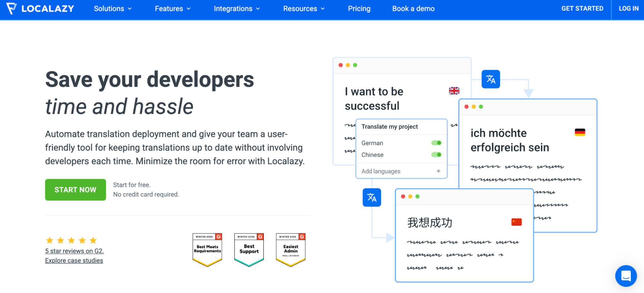Click the LOG IN button
Screen dimensions: 644x293
click(x=629, y=9)
